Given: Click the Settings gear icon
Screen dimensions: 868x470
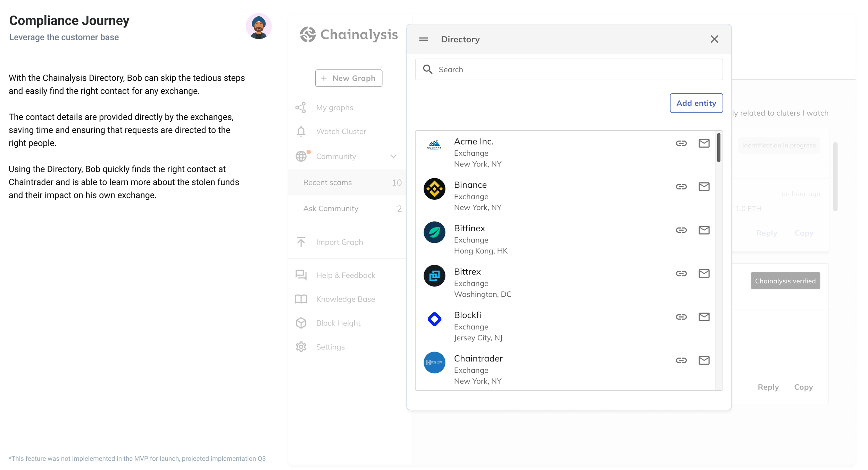Looking at the screenshot, I should pos(301,347).
